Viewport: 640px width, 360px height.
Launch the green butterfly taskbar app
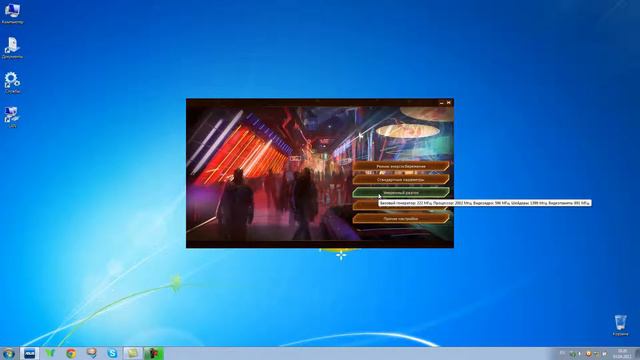pyautogui.click(x=50, y=353)
